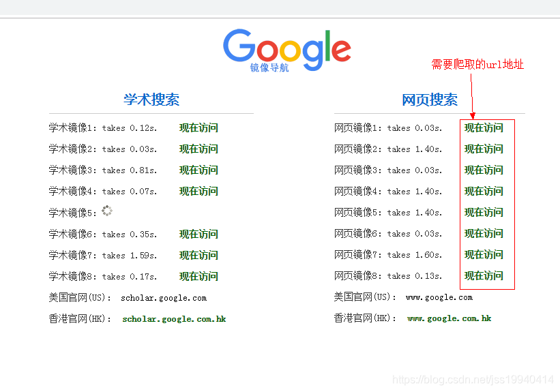This screenshot has width=560, height=392.
Task: Visit 现在访问 link for 网页镜像8
Action: point(484,275)
